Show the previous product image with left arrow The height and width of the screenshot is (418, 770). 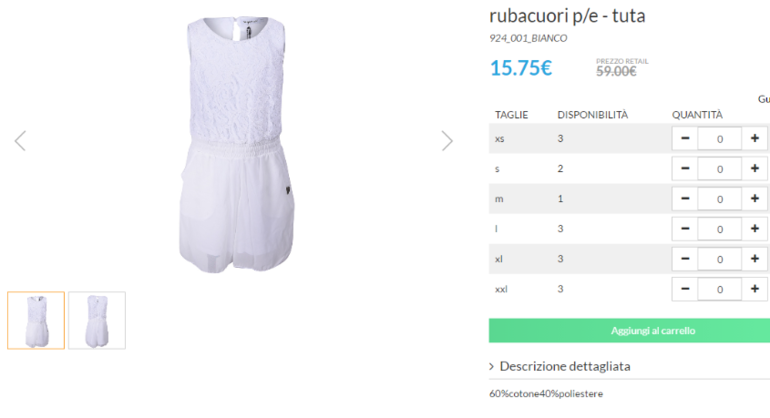point(20,141)
